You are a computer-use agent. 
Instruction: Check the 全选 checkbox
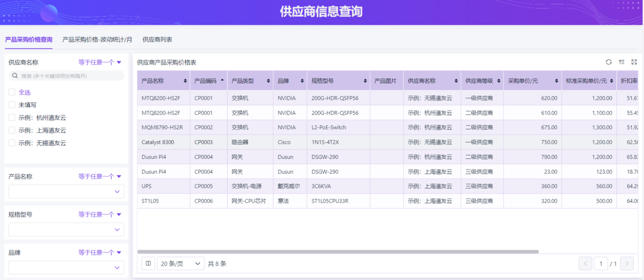pos(12,92)
